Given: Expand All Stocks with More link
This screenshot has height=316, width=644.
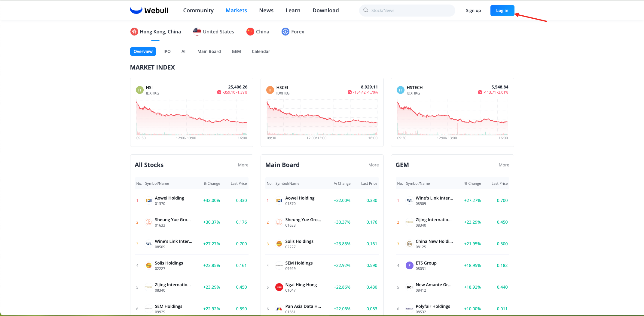Looking at the screenshot, I should pyautogui.click(x=243, y=165).
